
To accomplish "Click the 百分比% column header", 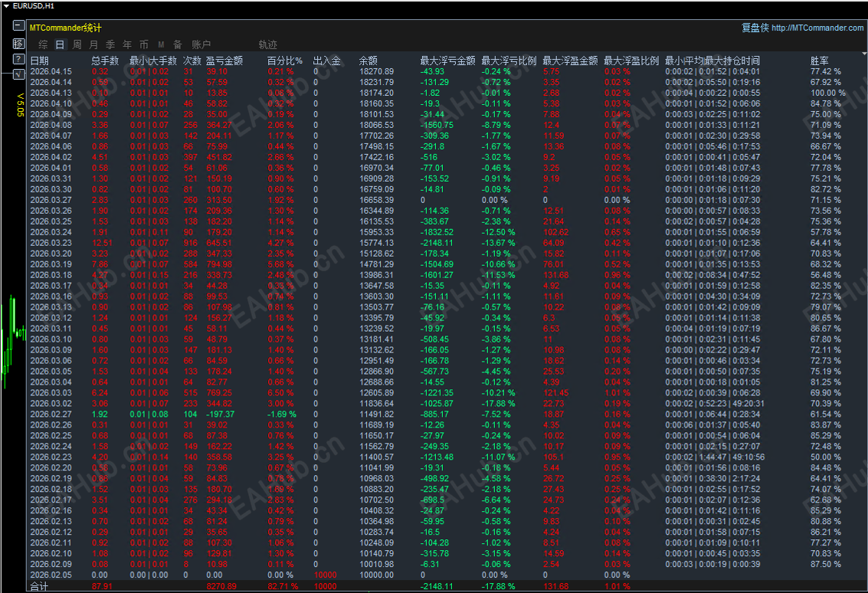I will (x=285, y=61).
